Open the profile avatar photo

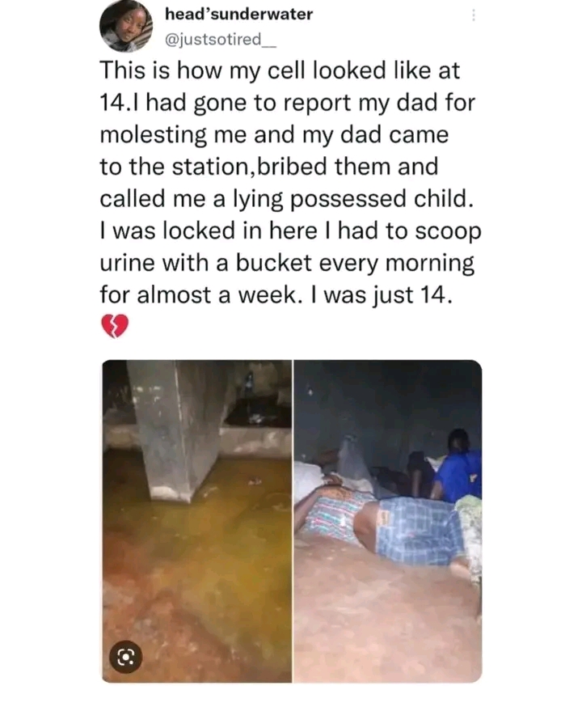click(126, 25)
